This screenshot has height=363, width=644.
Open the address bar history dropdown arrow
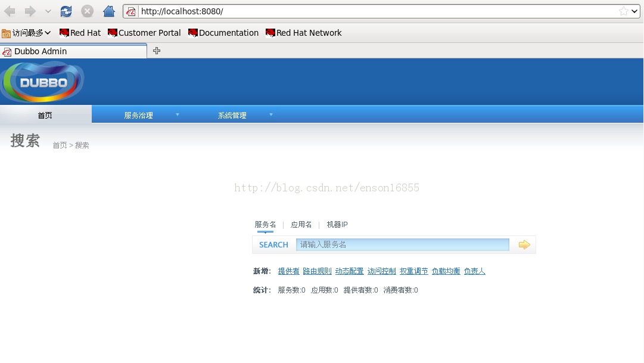pos(634,11)
